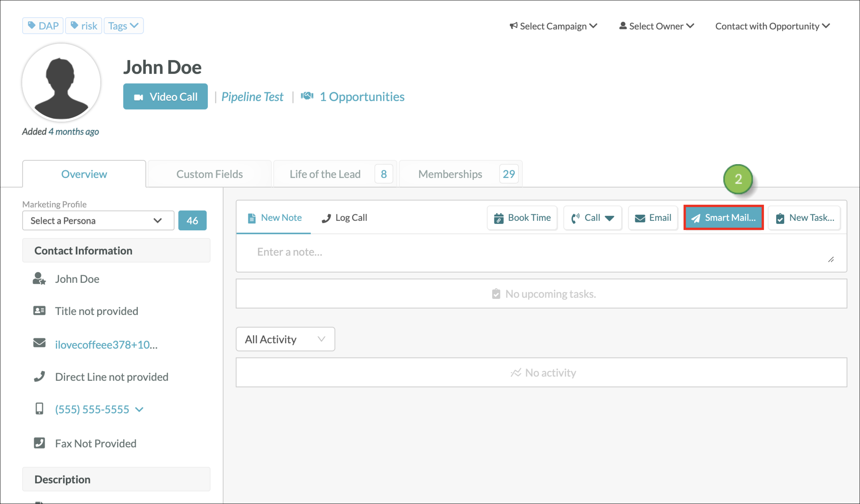Click the risk tag icon
860x504 pixels.
pyautogui.click(x=74, y=26)
